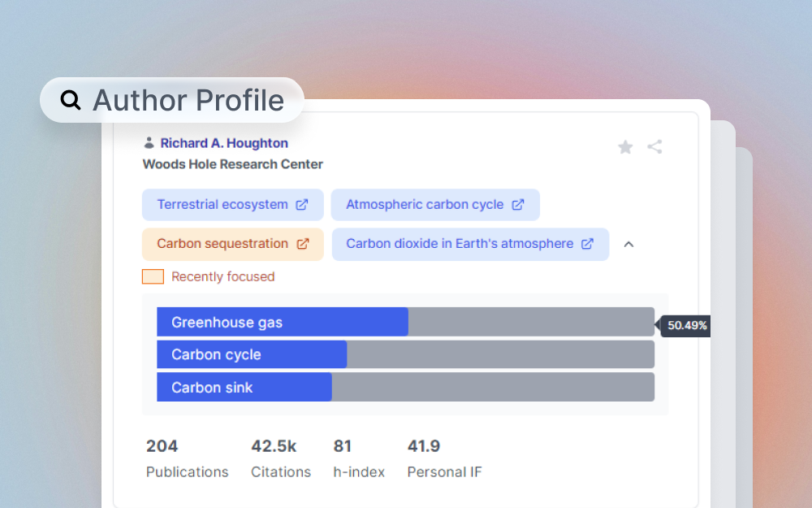Share the profile via the share icon
The height and width of the screenshot is (508, 812).
tap(655, 147)
